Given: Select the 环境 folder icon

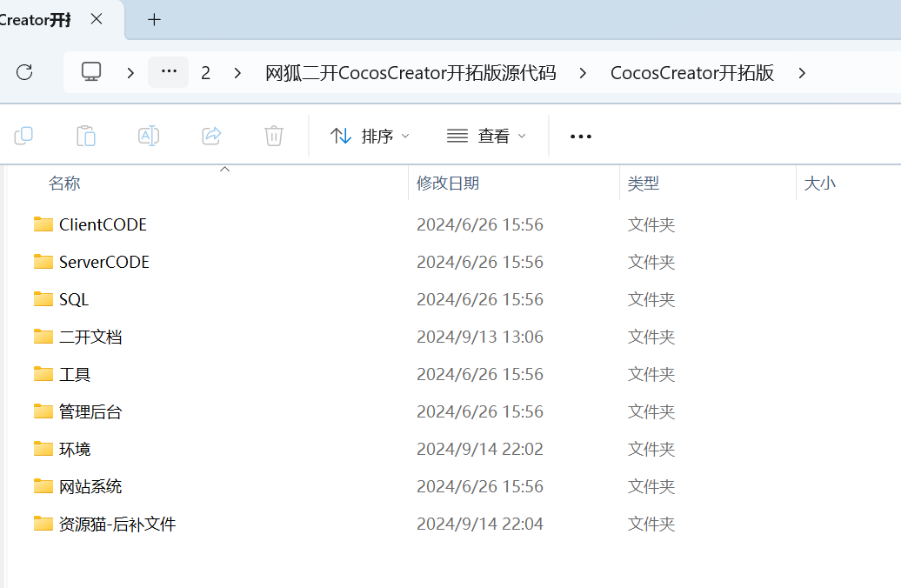Looking at the screenshot, I should coord(43,448).
